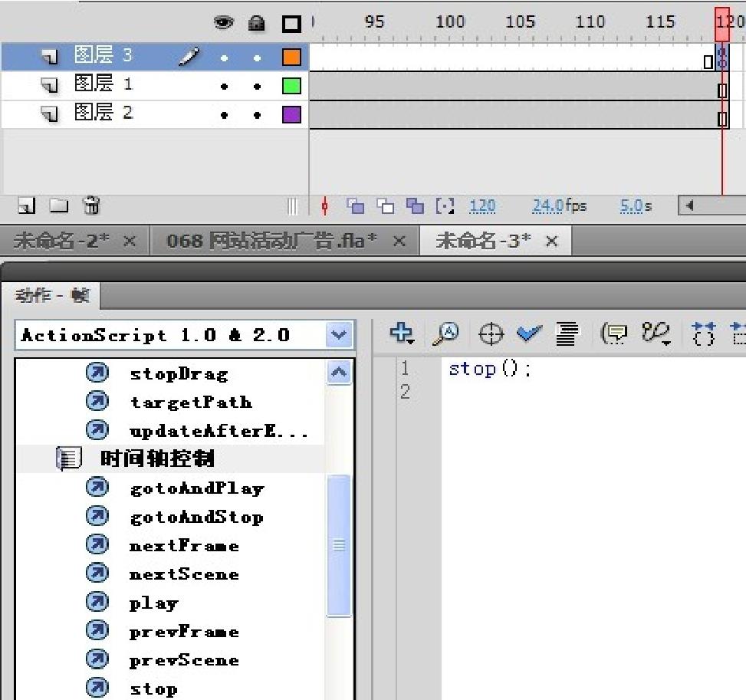
Task: Click the green outline color swatch of 图层 1
Action: coord(291,86)
